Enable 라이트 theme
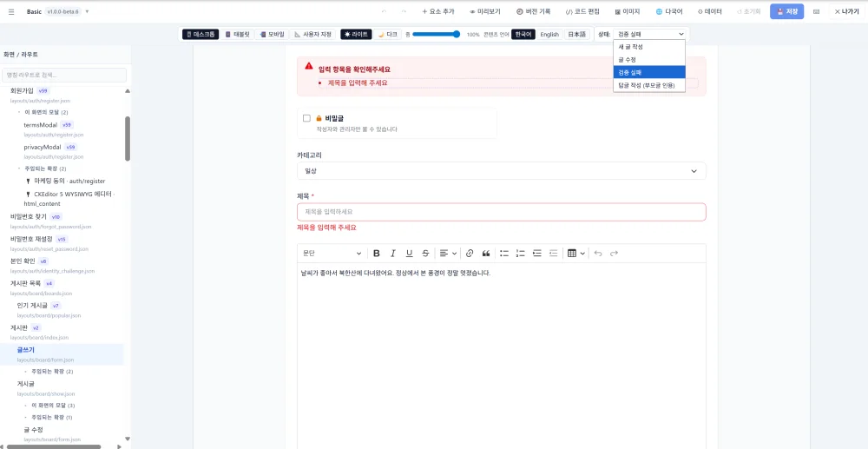The image size is (868, 449). click(356, 35)
